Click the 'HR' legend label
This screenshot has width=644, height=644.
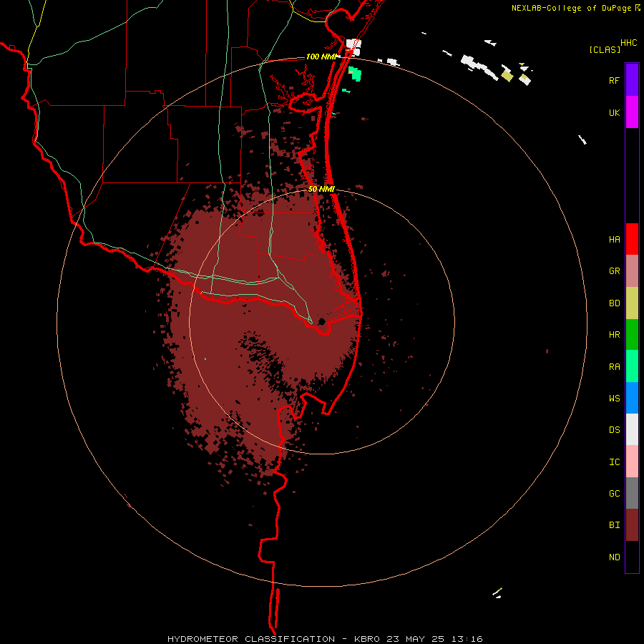pos(614,335)
